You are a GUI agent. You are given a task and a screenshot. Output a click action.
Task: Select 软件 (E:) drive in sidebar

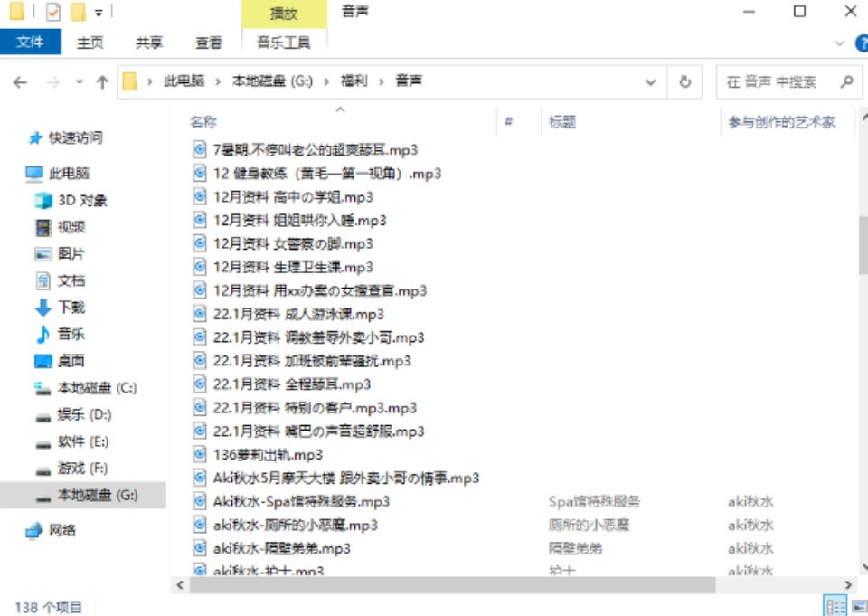click(72, 441)
